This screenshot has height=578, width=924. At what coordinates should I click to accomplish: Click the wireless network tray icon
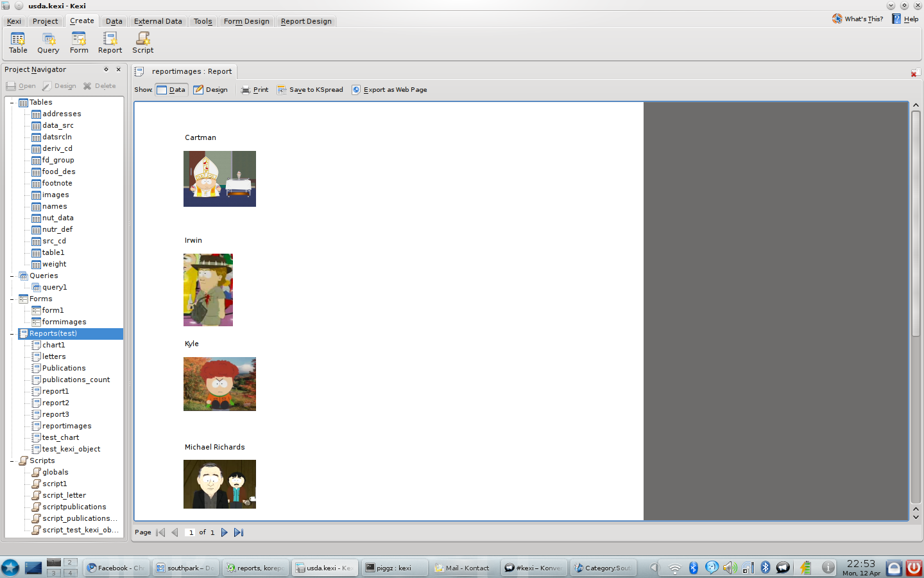tap(674, 568)
